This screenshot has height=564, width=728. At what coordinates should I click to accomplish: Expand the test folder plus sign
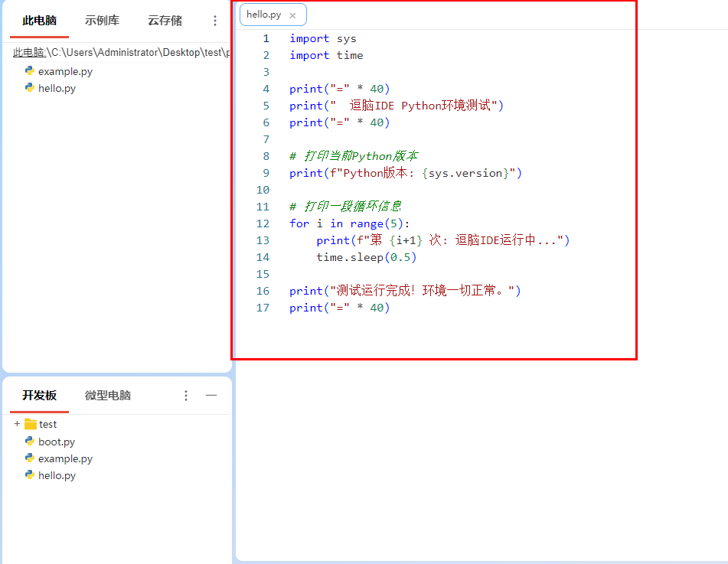pos(17,424)
